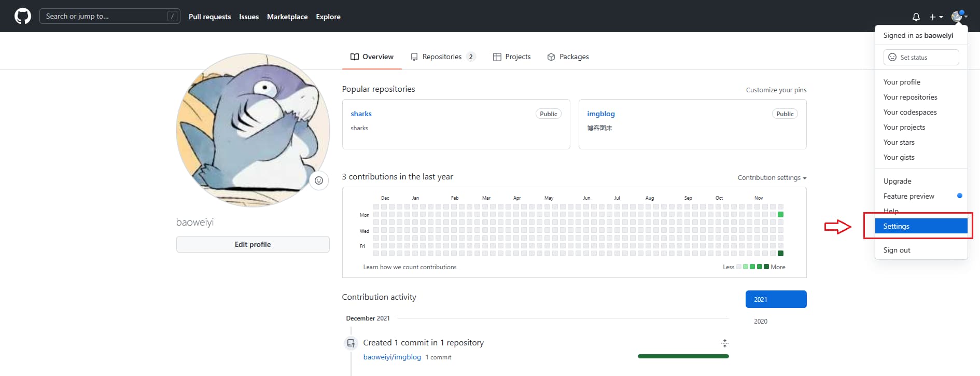Expand the plus create-new dropdown
980x376 pixels.
pyautogui.click(x=936, y=17)
